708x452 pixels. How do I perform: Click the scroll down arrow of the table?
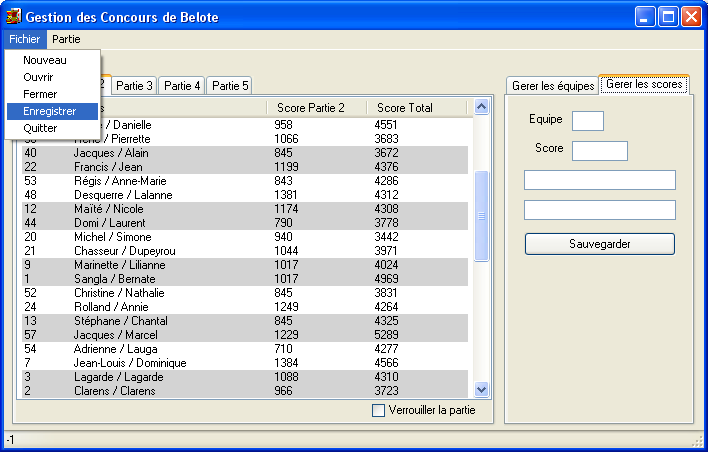(x=481, y=389)
